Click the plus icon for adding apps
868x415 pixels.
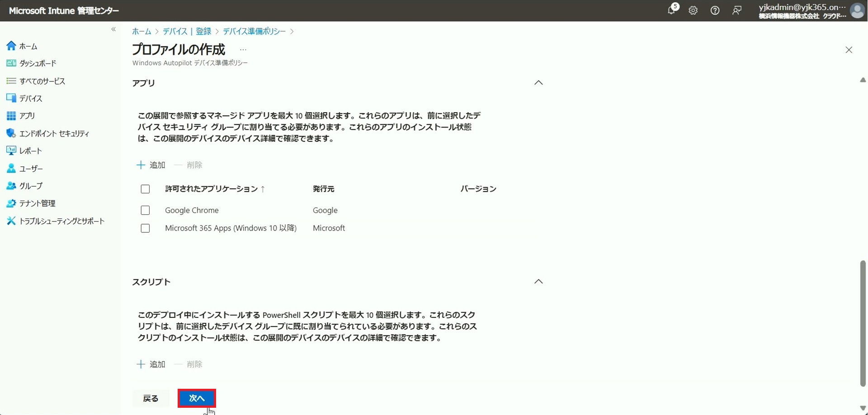pos(141,165)
